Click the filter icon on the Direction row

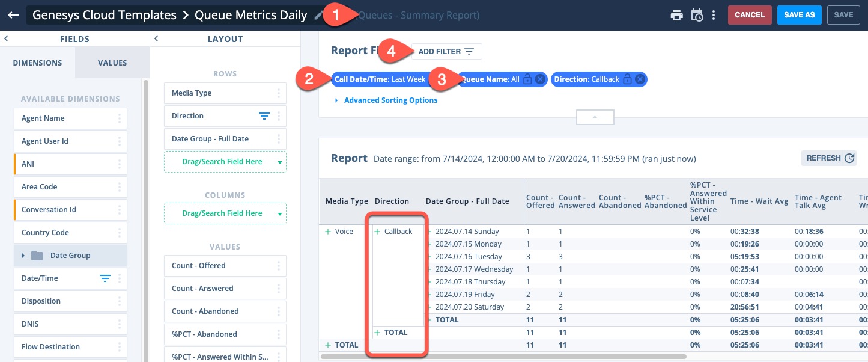(x=264, y=115)
